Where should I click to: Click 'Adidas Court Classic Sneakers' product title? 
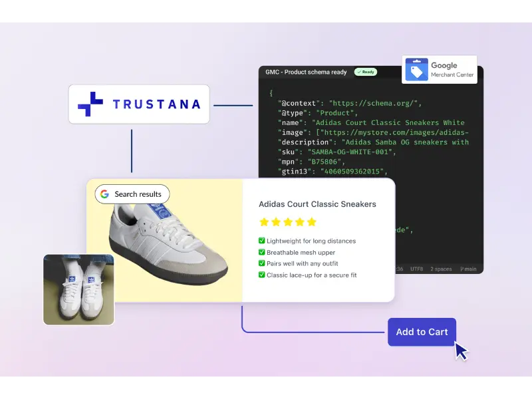click(x=317, y=204)
